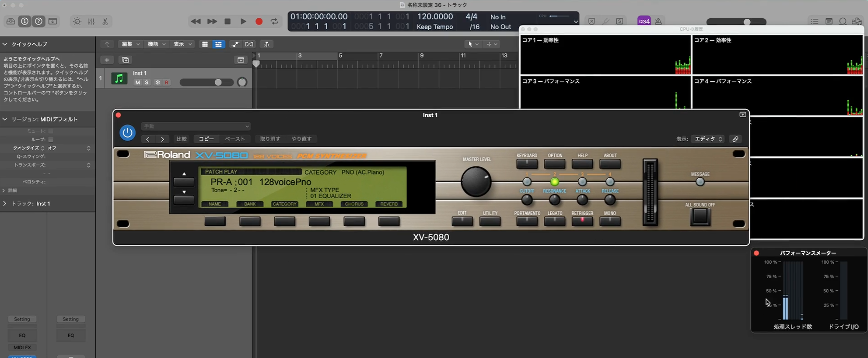This screenshot has height=358, width=868.
Task: Open the secondary crosshair tool dropdown
Action: [492, 44]
